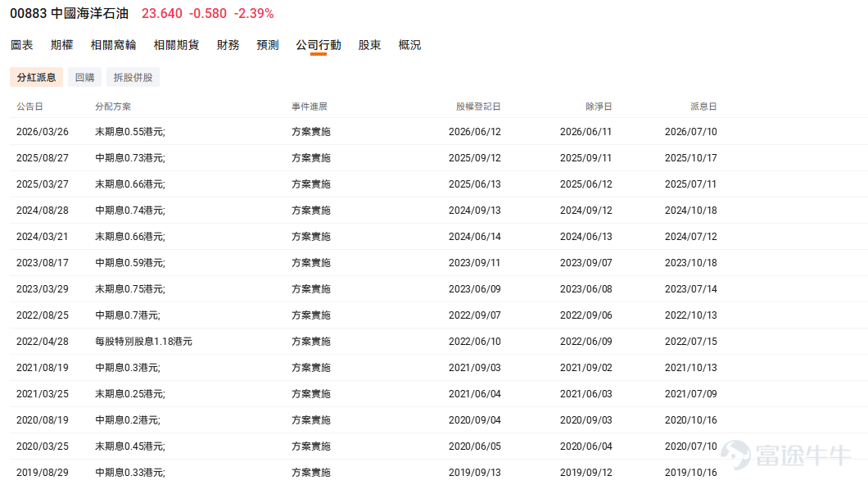The image size is (868, 485).
Task: Click the 事件進展 column header
Action: pos(310,107)
